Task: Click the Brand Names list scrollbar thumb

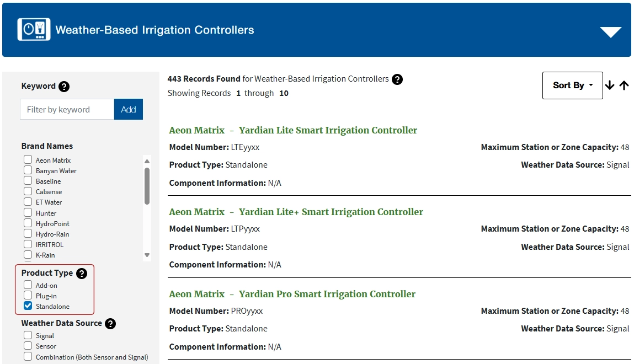Action: [147, 186]
